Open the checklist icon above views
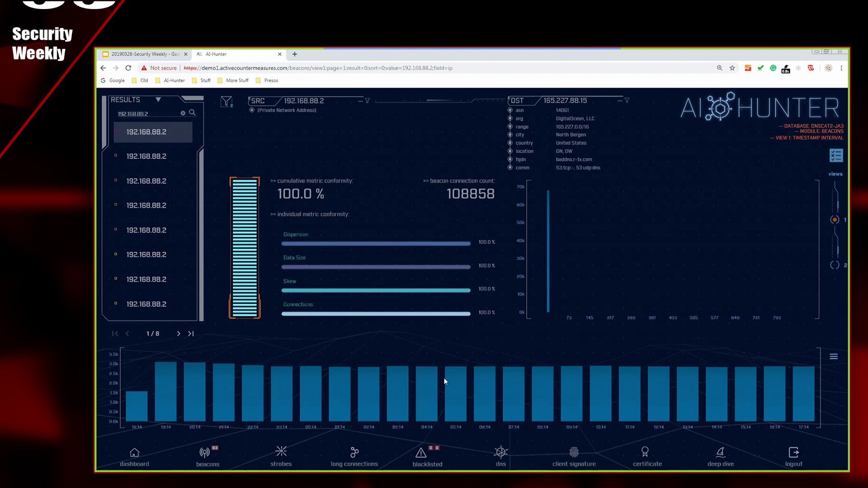Image resolution: width=868 pixels, height=488 pixels. [836, 156]
